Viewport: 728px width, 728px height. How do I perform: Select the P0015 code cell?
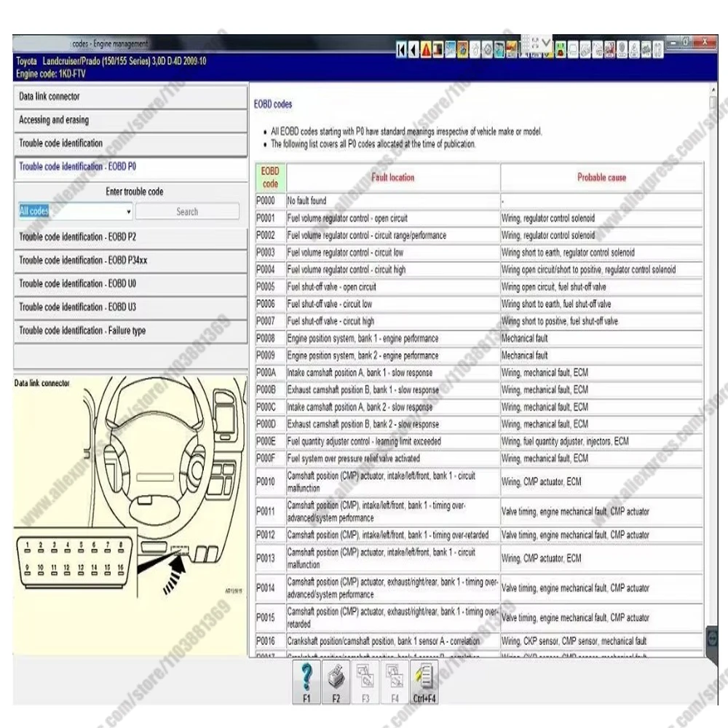click(270, 618)
